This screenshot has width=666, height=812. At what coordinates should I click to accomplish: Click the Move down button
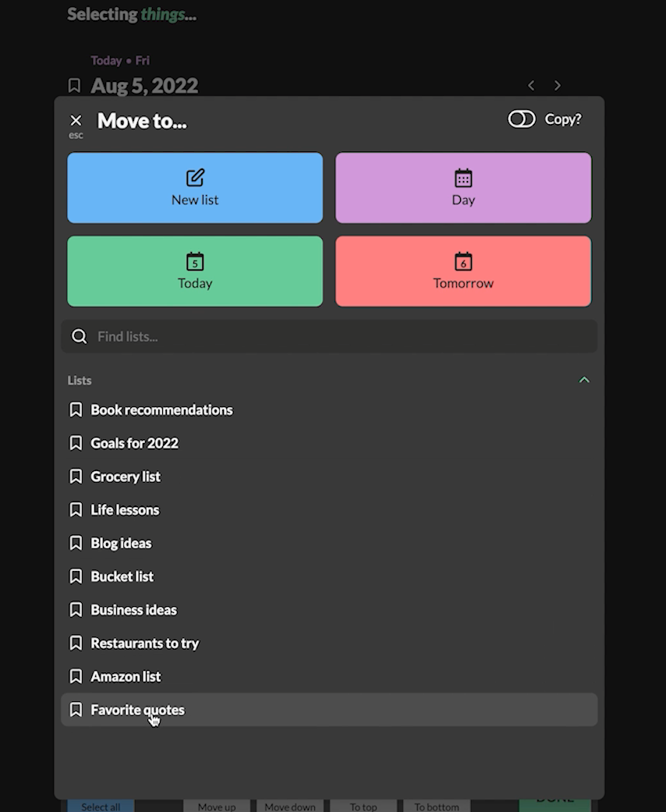click(x=290, y=807)
